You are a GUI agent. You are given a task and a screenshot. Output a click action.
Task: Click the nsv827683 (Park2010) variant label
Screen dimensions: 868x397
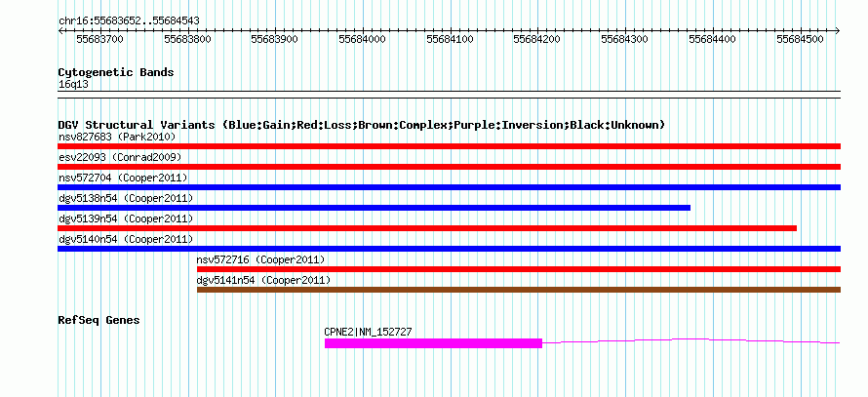point(117,137)
